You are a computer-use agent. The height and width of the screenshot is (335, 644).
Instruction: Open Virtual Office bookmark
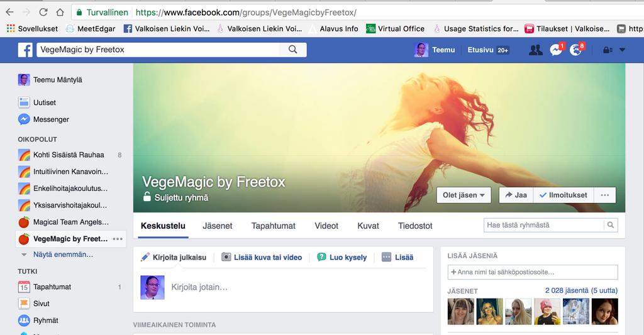pyautogui.click(x=395, y=29)
